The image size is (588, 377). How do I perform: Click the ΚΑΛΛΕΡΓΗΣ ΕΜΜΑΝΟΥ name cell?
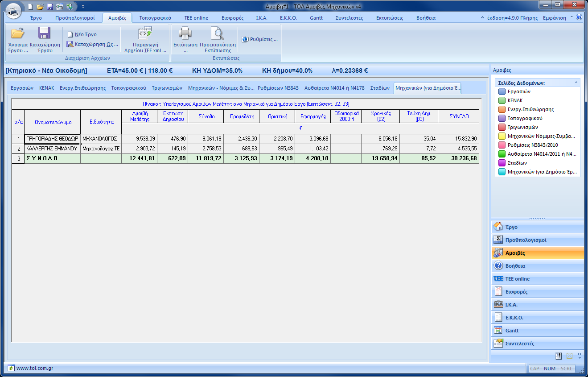[x=53, y=148]
